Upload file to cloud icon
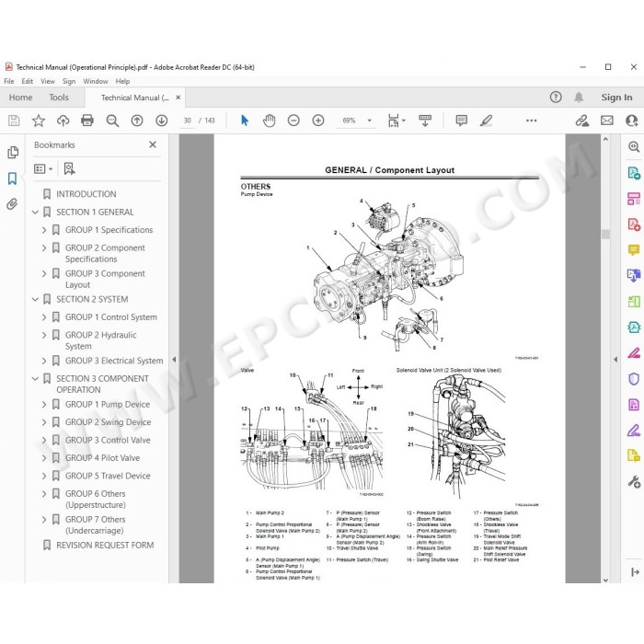 coord(63,121)
